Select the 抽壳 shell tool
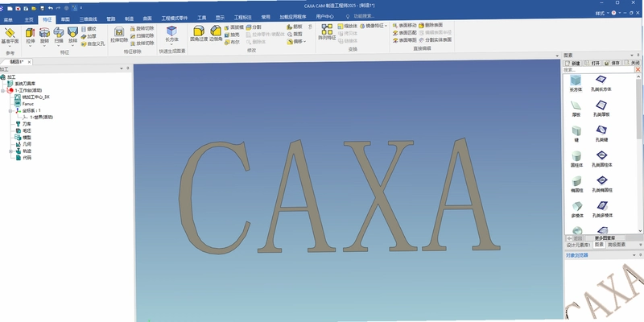The image size is (644, 322). (232, 35)
